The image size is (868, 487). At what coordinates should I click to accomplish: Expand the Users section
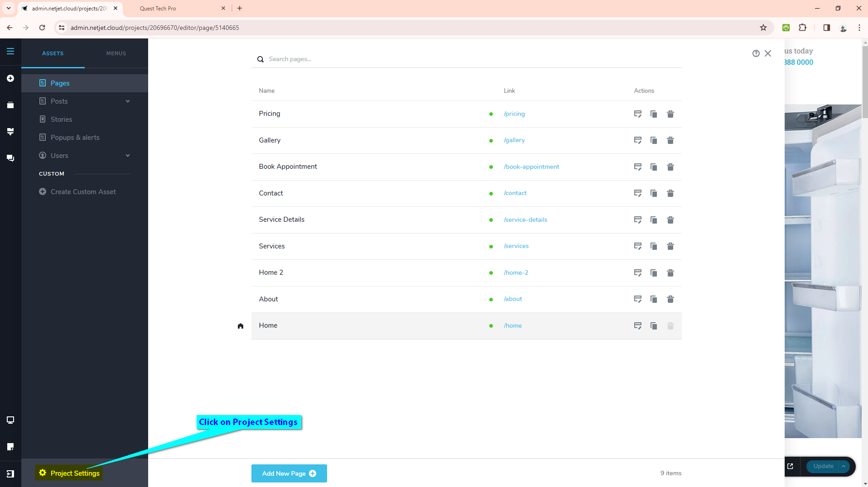coord(128,156)
